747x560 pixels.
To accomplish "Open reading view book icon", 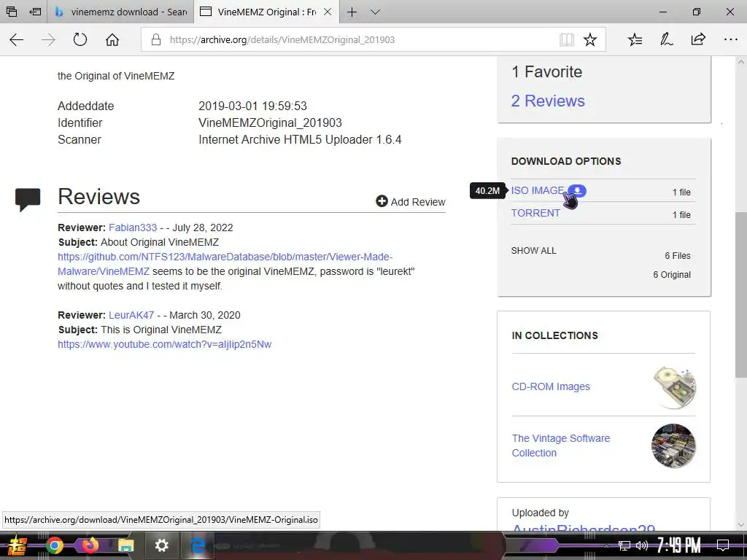I will pyautogui.click(x=566, y=39).
